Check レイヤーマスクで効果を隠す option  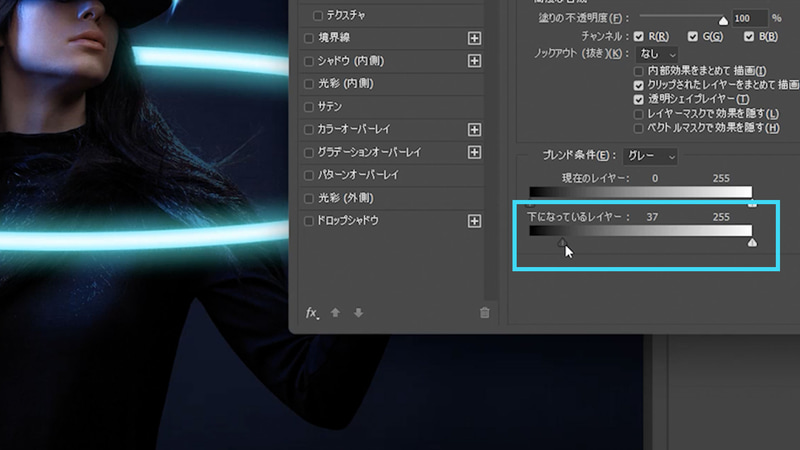coord(638,114)
